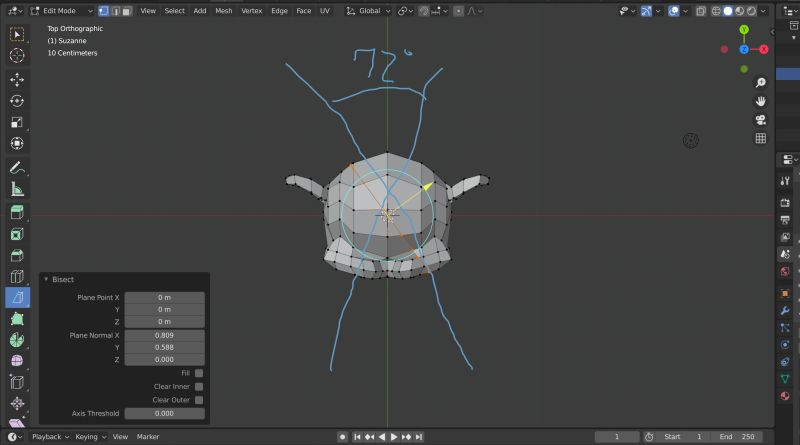Open the Keying dropdown
Screen dimensions: 800x445
click(90, 437)
